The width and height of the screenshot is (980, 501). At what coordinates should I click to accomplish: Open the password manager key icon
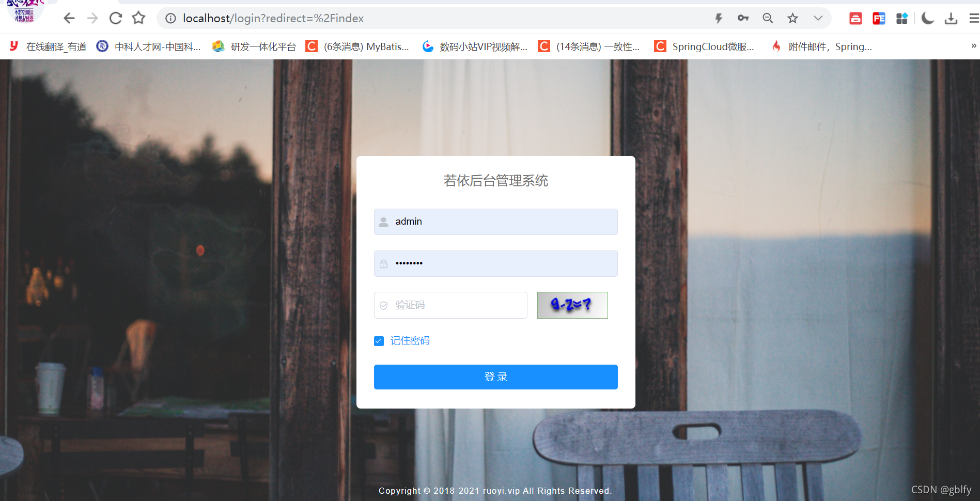click(743, 18)
